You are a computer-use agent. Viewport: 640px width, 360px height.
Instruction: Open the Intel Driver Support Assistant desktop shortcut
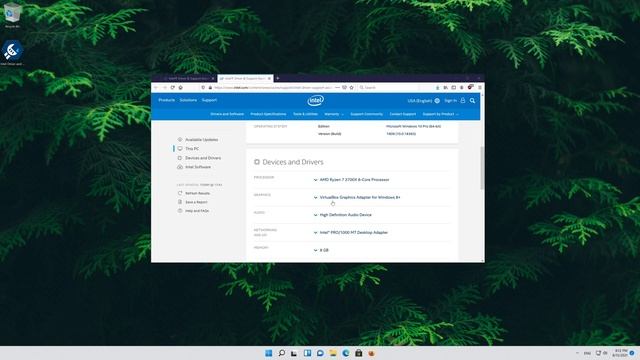tap(12, 52)
